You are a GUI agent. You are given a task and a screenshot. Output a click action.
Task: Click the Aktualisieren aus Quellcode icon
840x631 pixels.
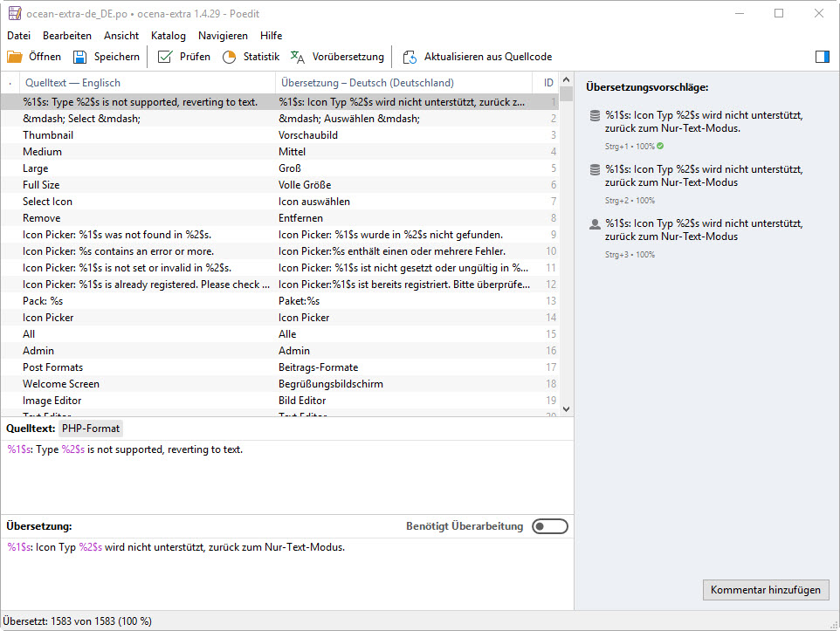[410, 57]
